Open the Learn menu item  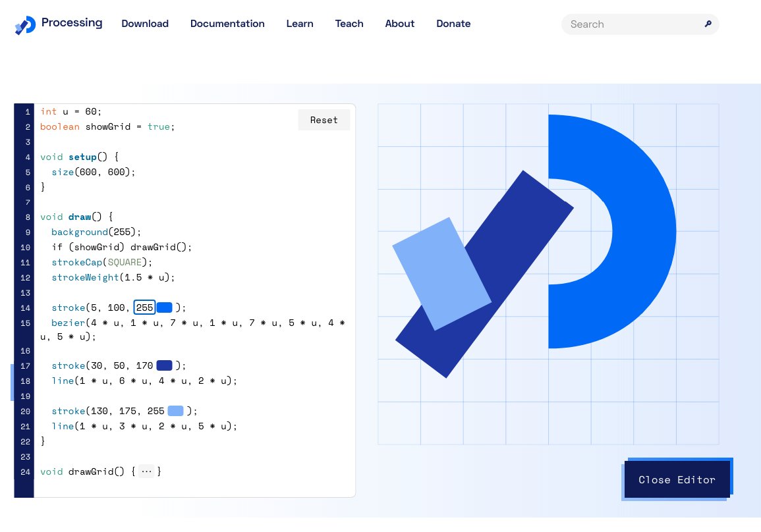pyautogui.click(x=300, y=24)
